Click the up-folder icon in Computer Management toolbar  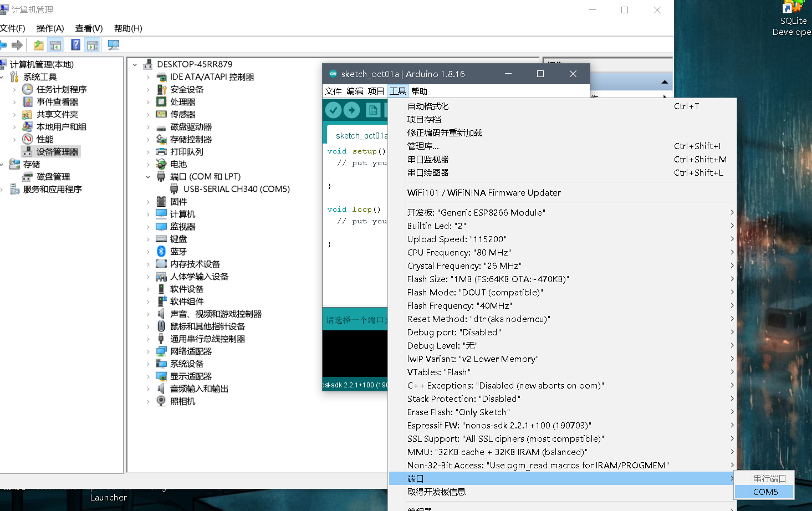pos(38,45)
